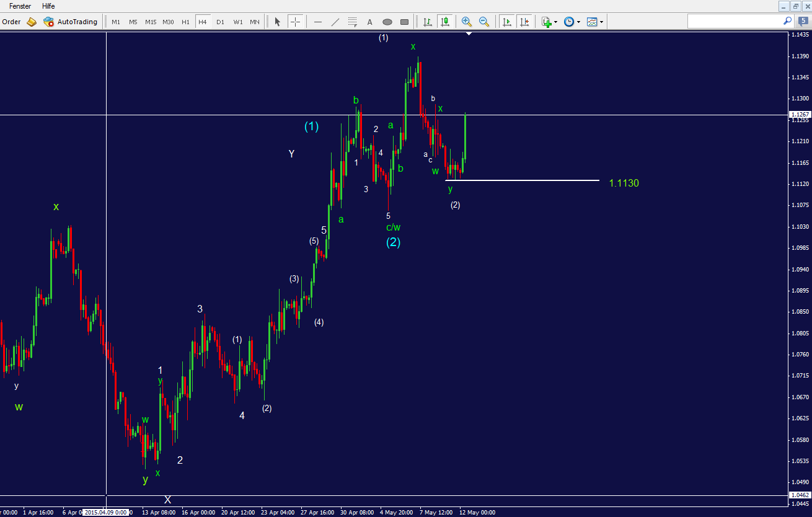Enable the Crosshair tool
Screen dimensions: 812x517
pos(296,22)
